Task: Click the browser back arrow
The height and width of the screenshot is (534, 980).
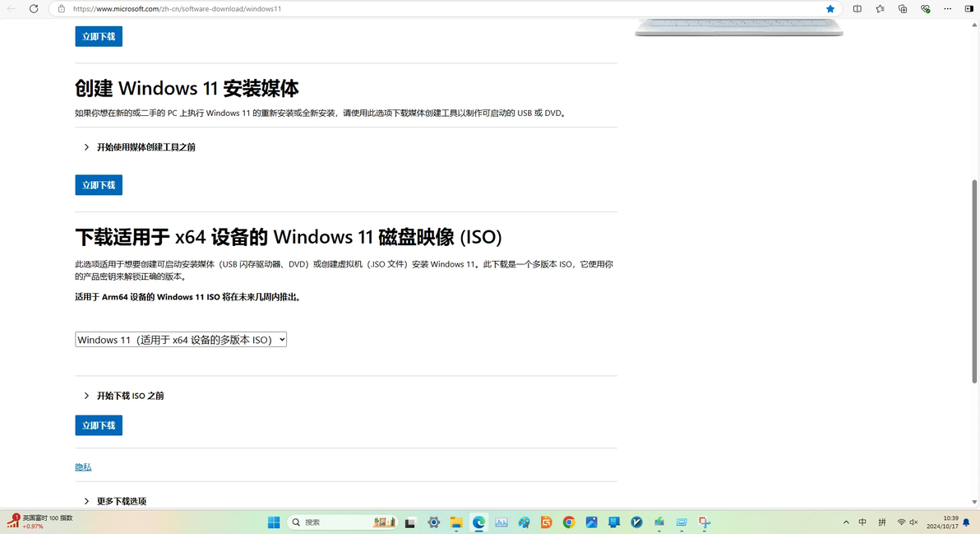Action: [x=12, y=9]
